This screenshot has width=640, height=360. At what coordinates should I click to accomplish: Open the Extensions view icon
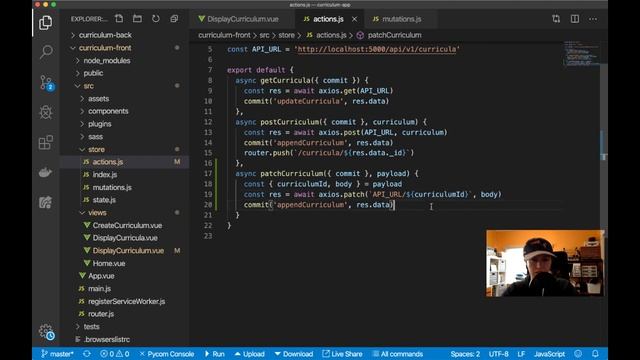pos(46,142)
